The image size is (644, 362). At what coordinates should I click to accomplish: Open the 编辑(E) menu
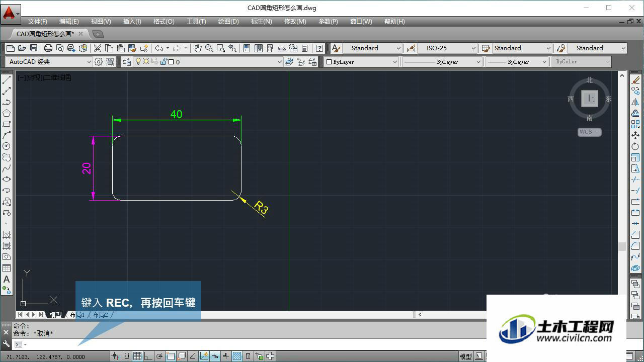tap(69, 22)
